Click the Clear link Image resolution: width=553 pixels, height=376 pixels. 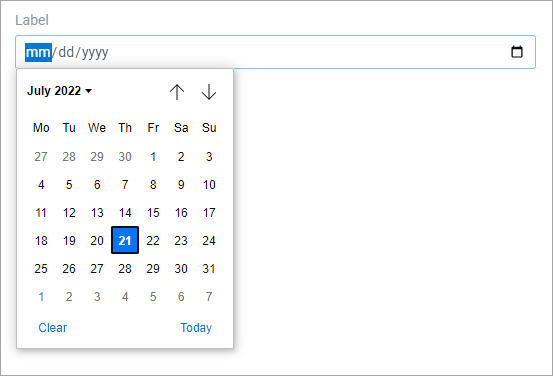(53, 328)
